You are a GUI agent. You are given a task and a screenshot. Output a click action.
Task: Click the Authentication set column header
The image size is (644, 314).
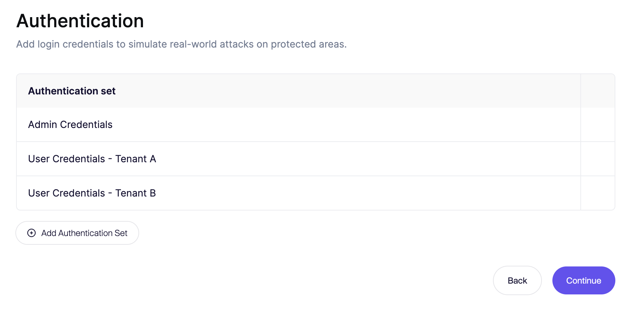click(72, 91)
